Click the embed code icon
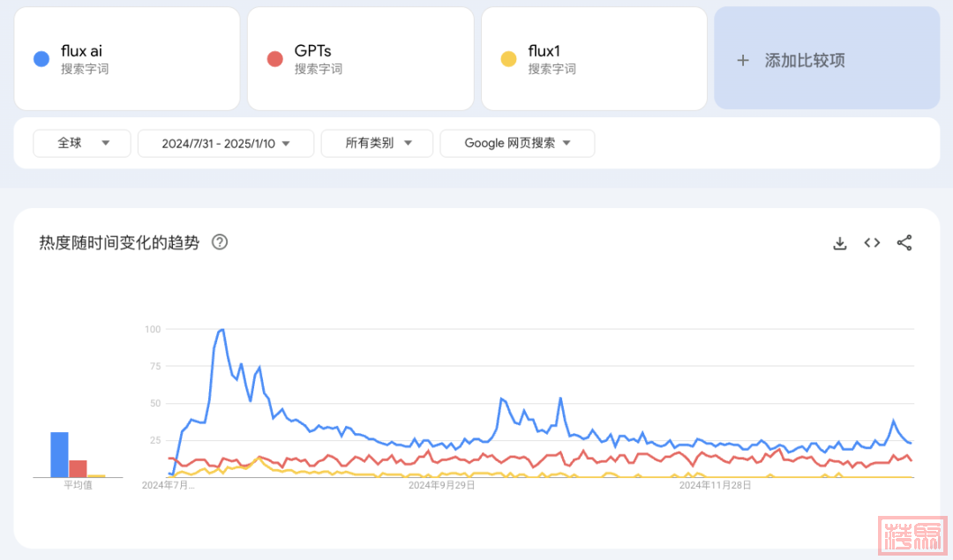The image size is (953, 560). (x=872, y=243)
